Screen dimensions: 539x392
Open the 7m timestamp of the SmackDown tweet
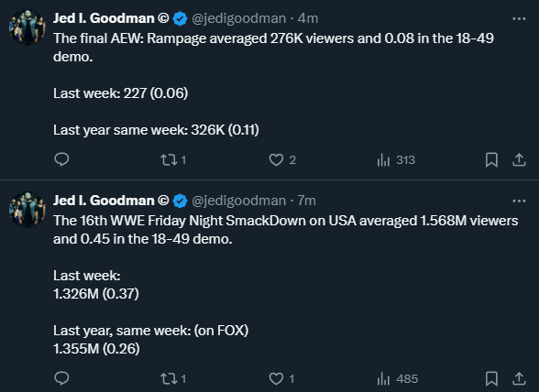(x=306, y=201)
